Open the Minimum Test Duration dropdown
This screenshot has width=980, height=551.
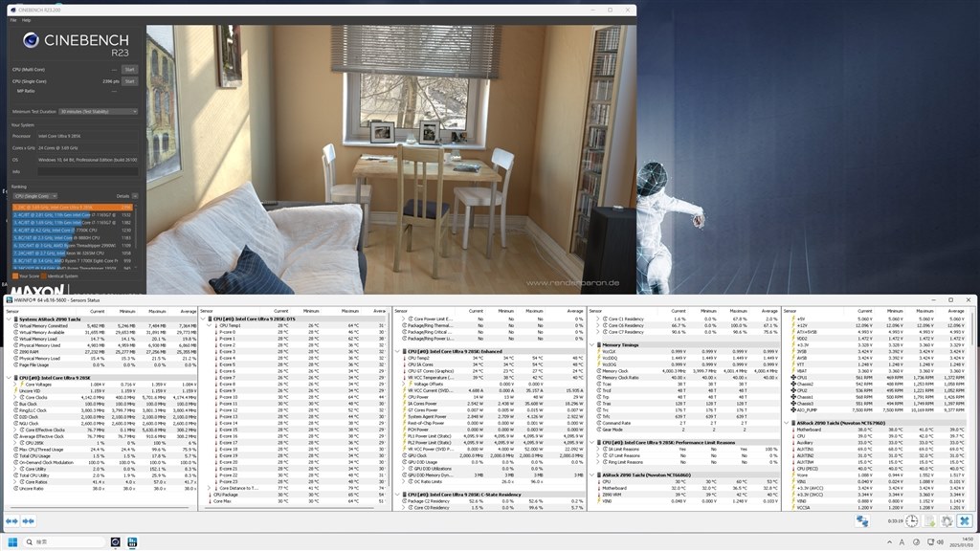99,111
